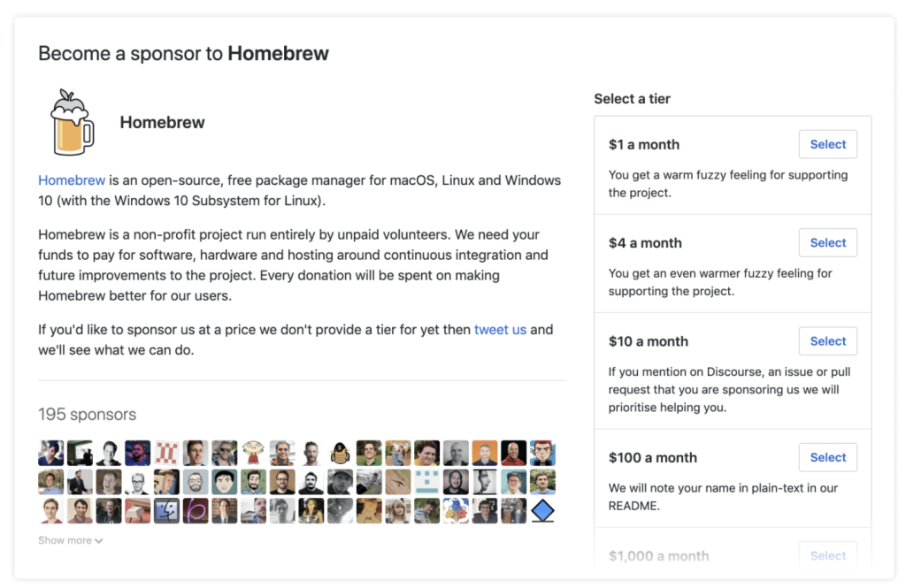
Task: Open the blue diamond sponsor avatar
Action: tap(542, 510)
